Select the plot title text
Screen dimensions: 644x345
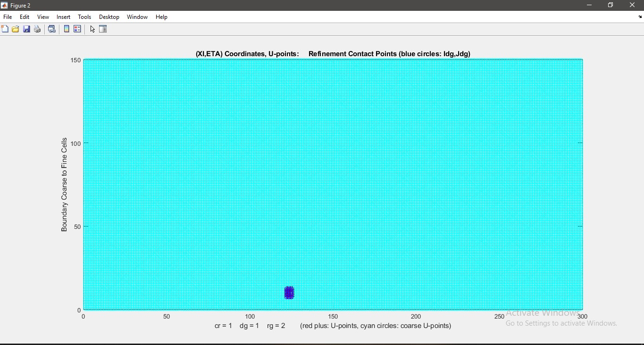333,54
